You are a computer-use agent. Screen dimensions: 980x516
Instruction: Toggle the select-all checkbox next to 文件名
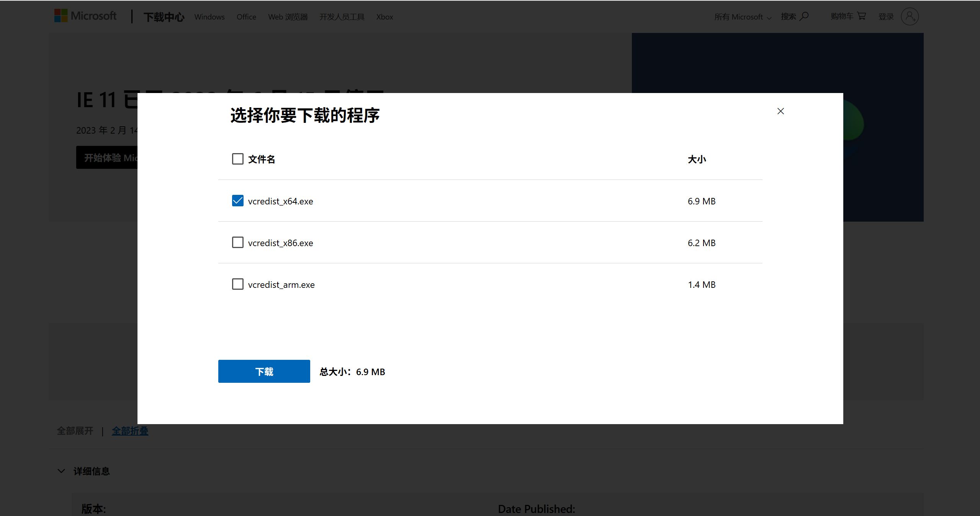pyautogui.click(x=237, y=158)
